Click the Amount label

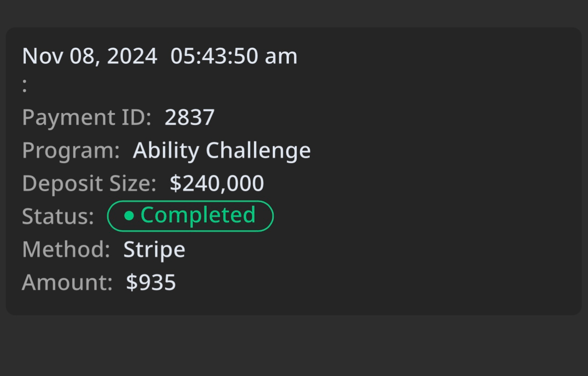tap(67, 282)
